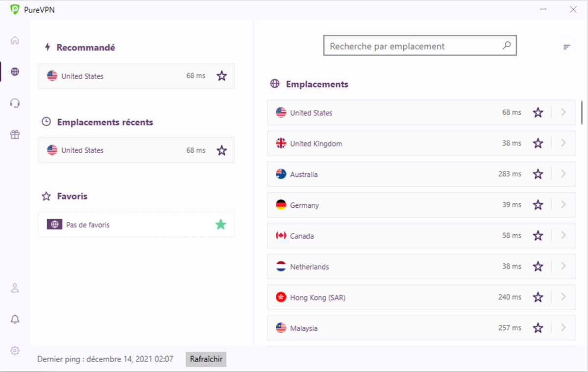
Task: Click the Rafraîchir button
Action: point(206,359)
